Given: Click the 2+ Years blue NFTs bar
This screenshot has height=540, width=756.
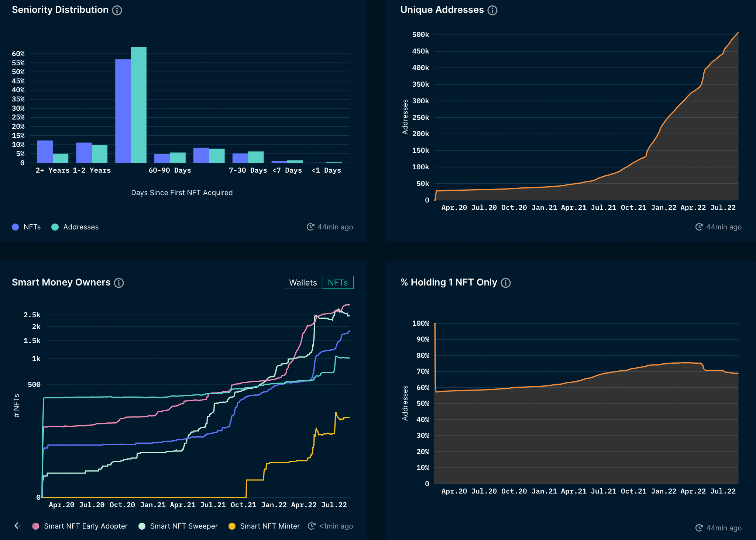Looking at the screenshot, I should (45, 152).
